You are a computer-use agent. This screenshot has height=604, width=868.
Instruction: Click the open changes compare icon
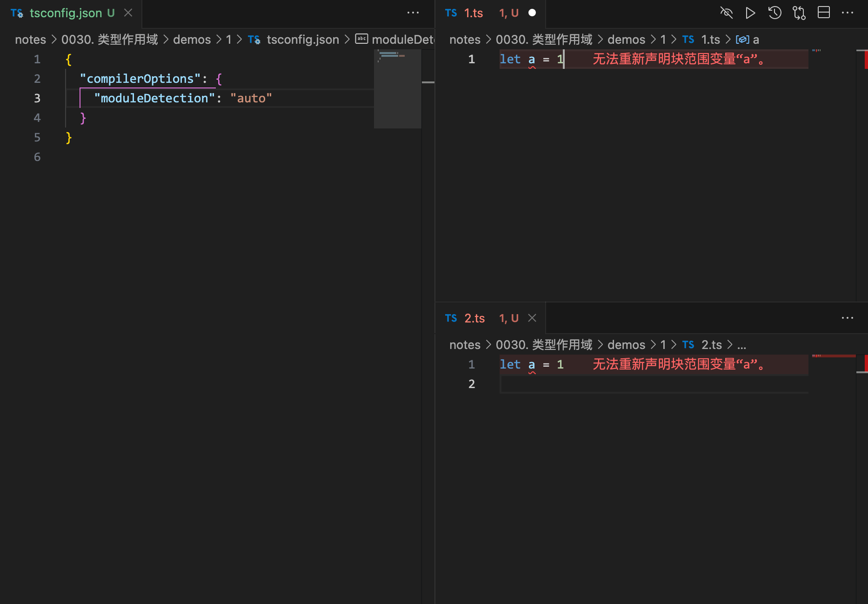(x=799, y=13)
